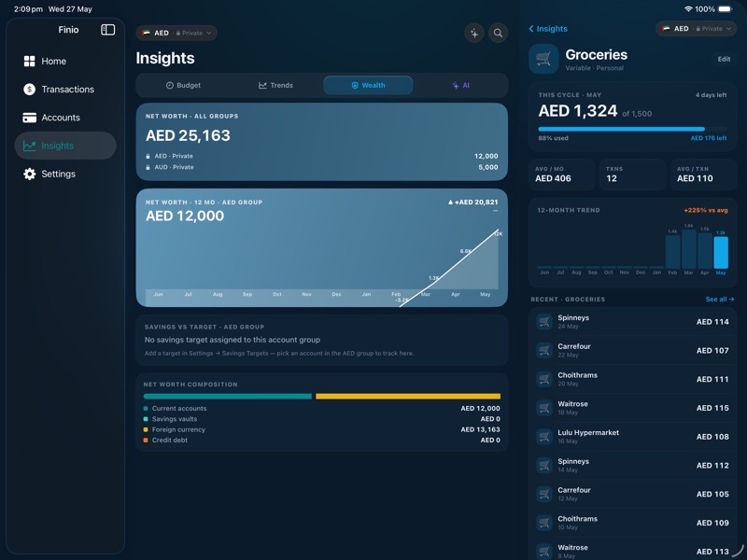Open the Spinneys AED 114 transaction

point(632,322)
